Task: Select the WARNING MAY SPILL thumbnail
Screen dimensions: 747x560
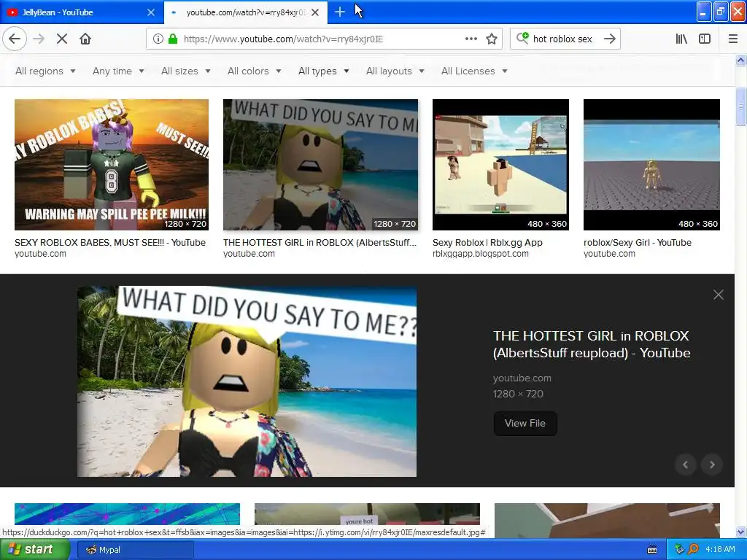Action: tap(112, 165)
